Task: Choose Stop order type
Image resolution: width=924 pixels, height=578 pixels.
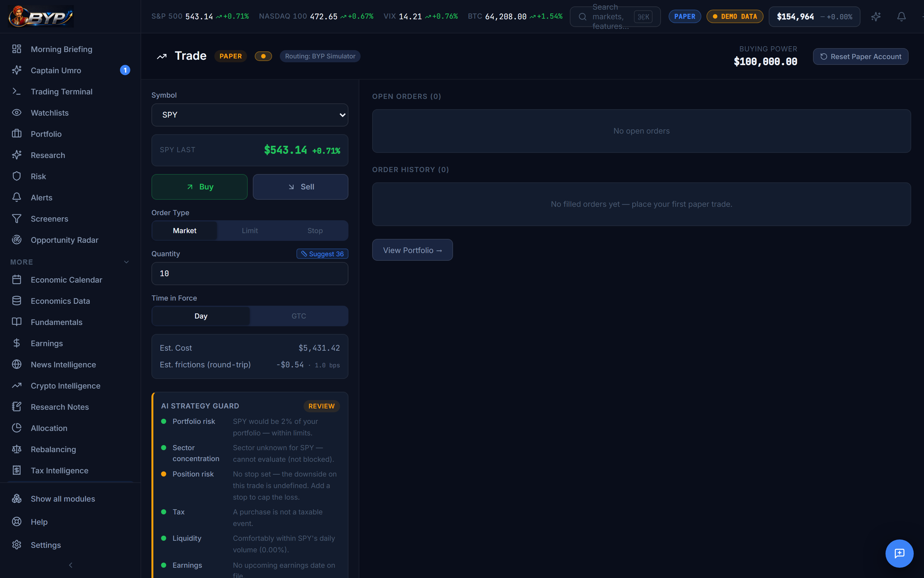Action: click(315, 231)
